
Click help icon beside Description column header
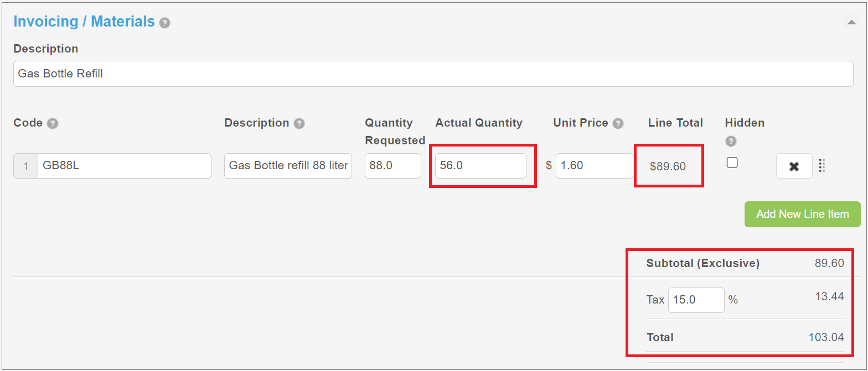click(x=299, y=123)
